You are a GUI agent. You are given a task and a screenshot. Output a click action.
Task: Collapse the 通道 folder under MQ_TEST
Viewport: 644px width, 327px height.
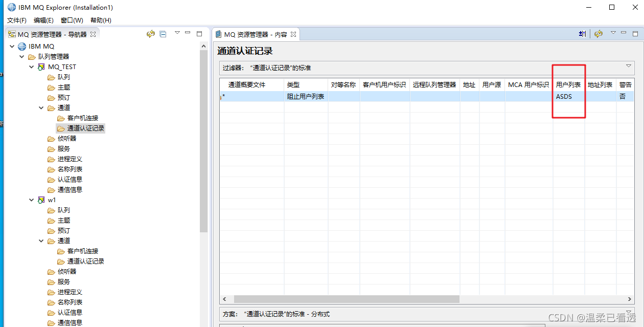tap(41, 108)
